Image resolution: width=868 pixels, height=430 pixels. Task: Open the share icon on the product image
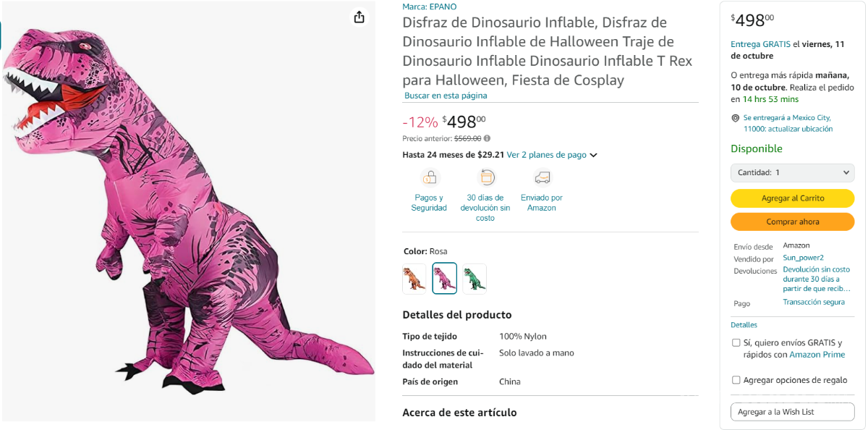[359, 17]
